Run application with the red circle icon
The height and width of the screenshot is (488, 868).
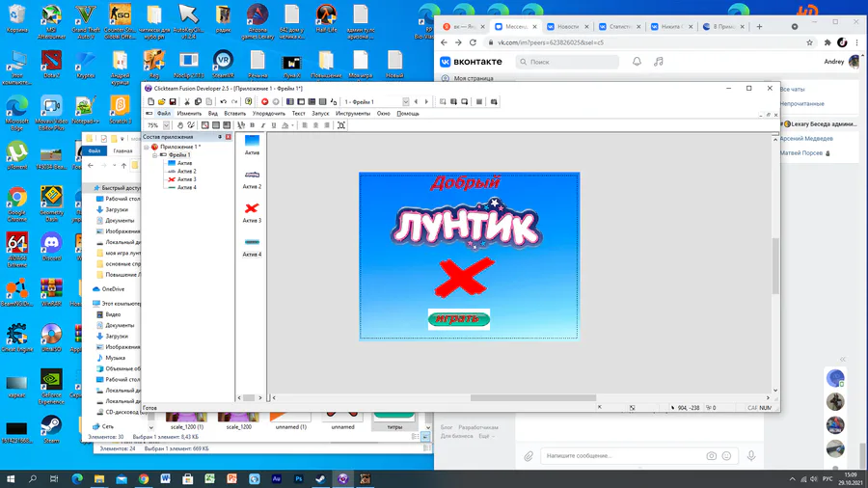click(x=264, y=102)
